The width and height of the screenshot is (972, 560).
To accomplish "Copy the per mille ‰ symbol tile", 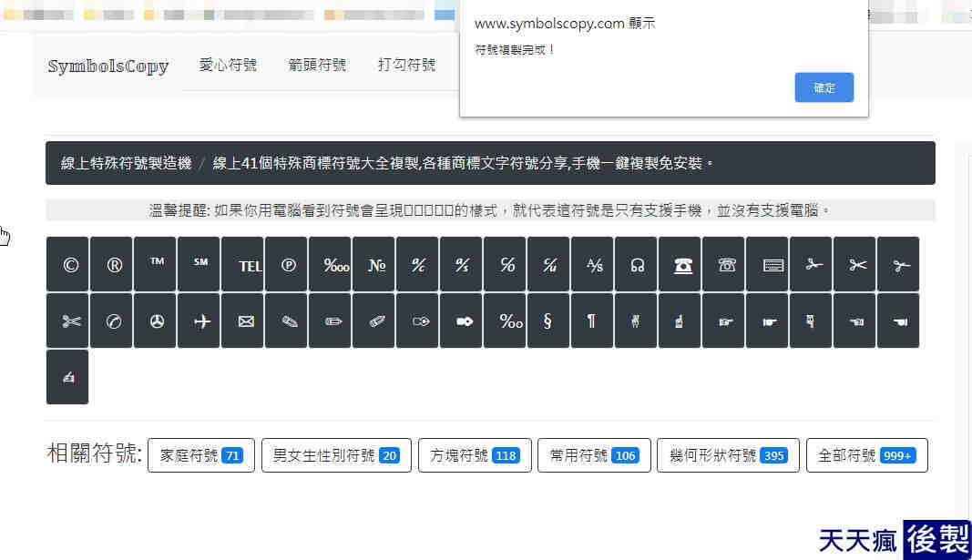I will pos(505,321).
